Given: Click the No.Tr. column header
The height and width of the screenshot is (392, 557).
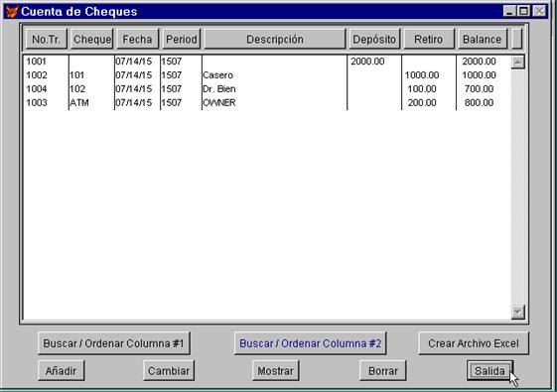Looking at the screenshot, I should point(47,39).
